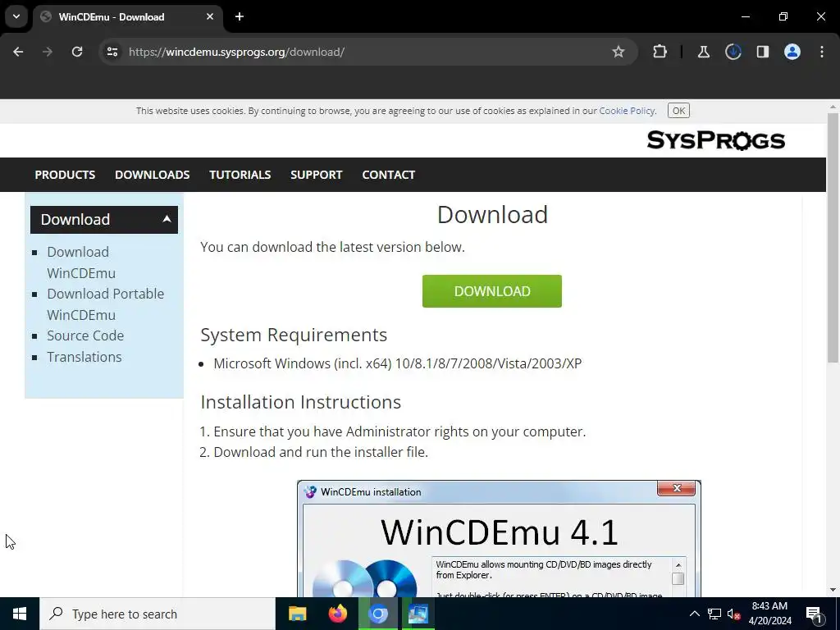Click the muted volume tray icon
Screen dimensions: 840x630
[x=733, y=614]
